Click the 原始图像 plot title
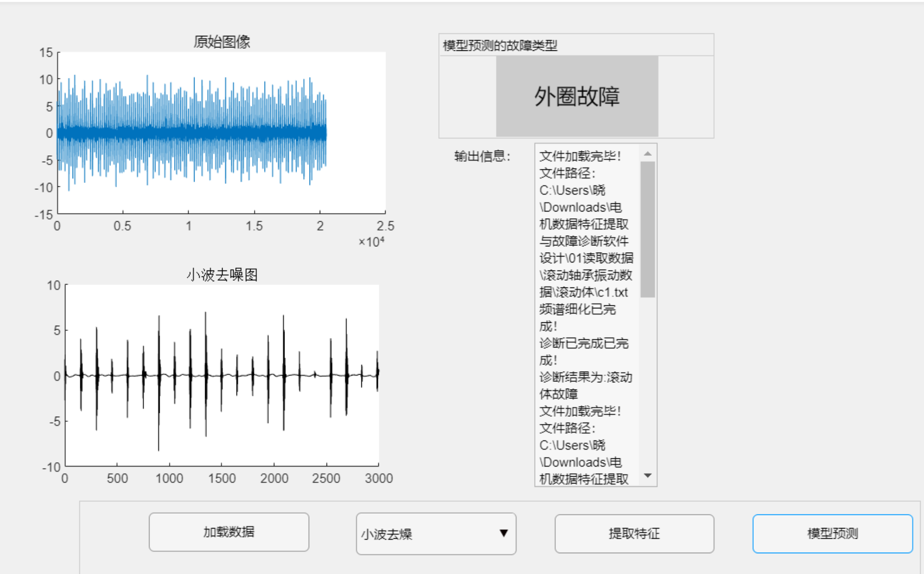 point(222,43)
